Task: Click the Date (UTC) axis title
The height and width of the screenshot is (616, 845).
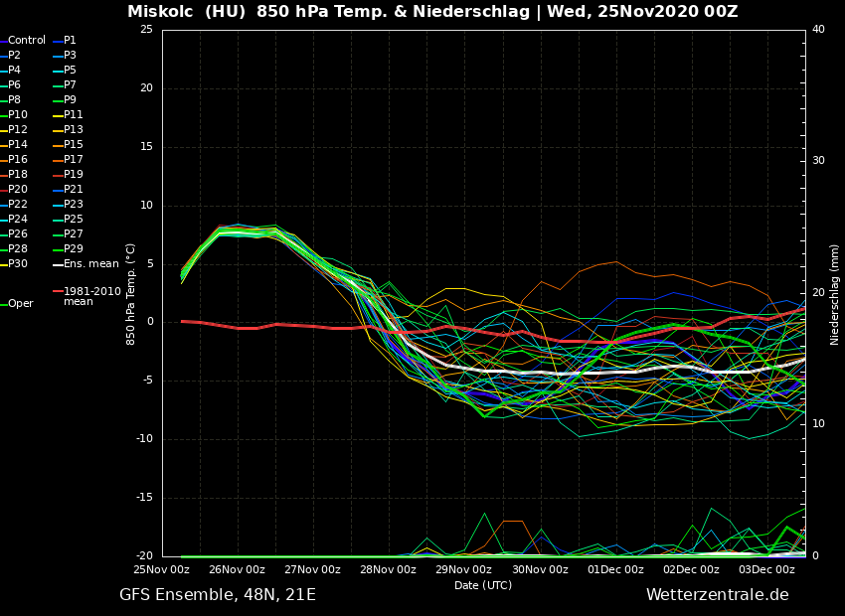Action: point(483,585)
